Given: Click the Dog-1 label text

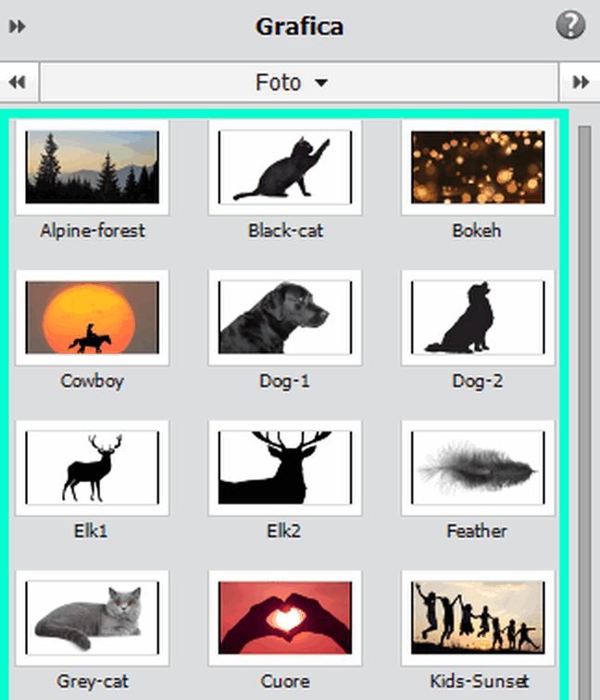Looking at the screenshot, I should [x=284, y=381].
